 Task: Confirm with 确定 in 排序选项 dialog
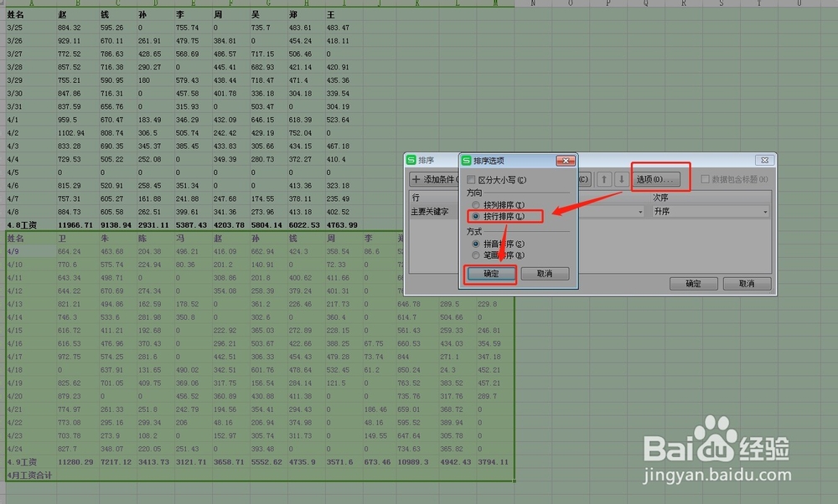click(491, 274)
